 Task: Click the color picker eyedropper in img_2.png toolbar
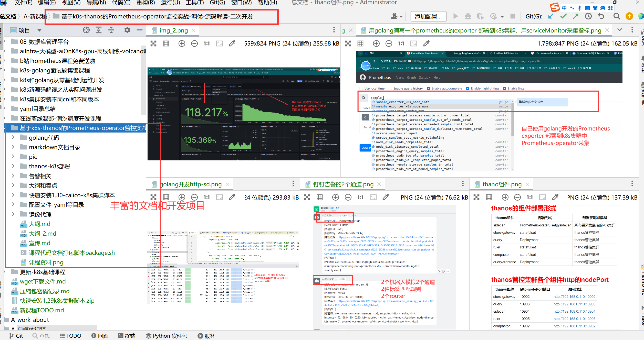point(232,43)
